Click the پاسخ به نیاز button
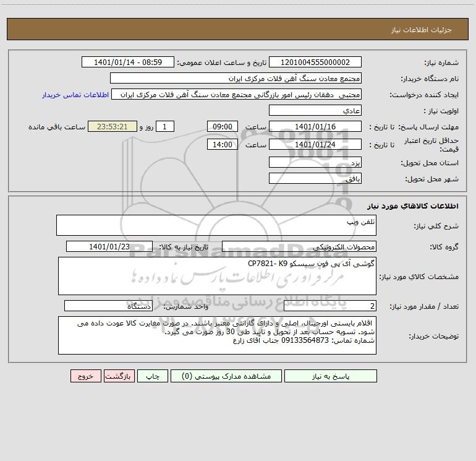This screenshot has height=461, width=476. click(331, 376)
